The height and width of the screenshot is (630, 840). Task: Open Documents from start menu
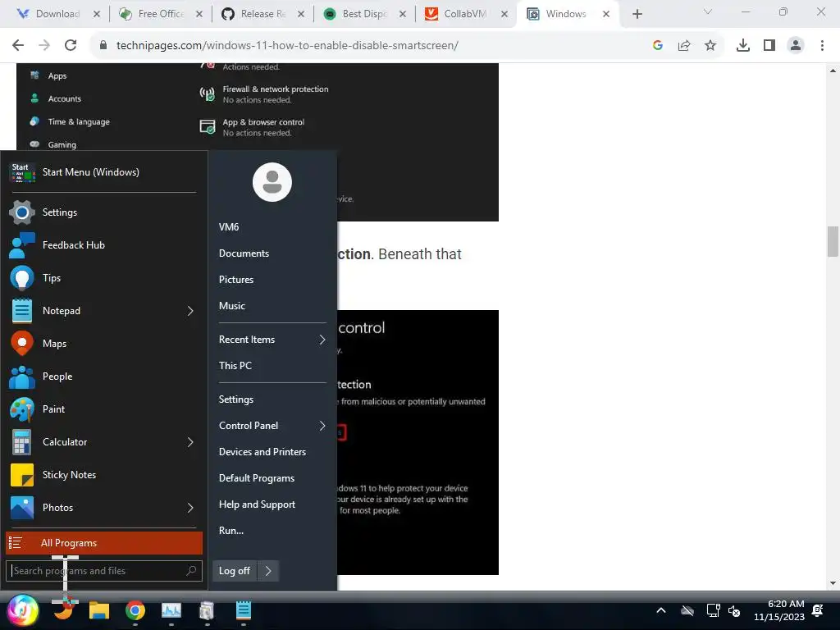click(x=244, y=253)
